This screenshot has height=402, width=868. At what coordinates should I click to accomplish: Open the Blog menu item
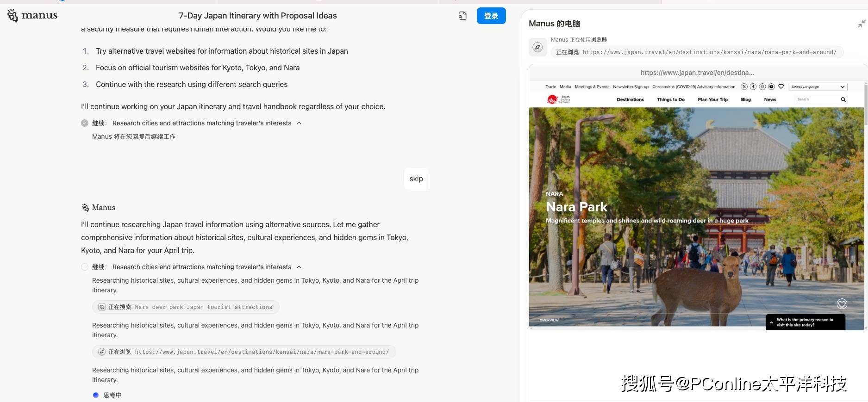coord(746,99)
